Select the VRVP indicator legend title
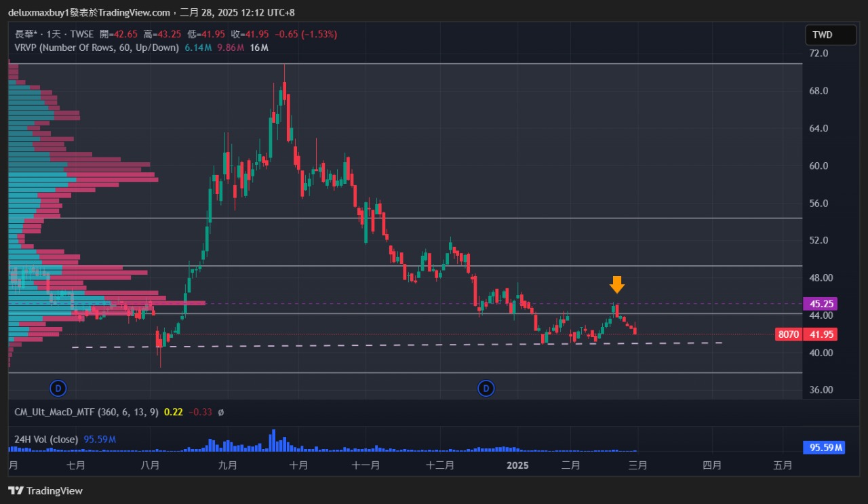 click(x=97, y=47)
